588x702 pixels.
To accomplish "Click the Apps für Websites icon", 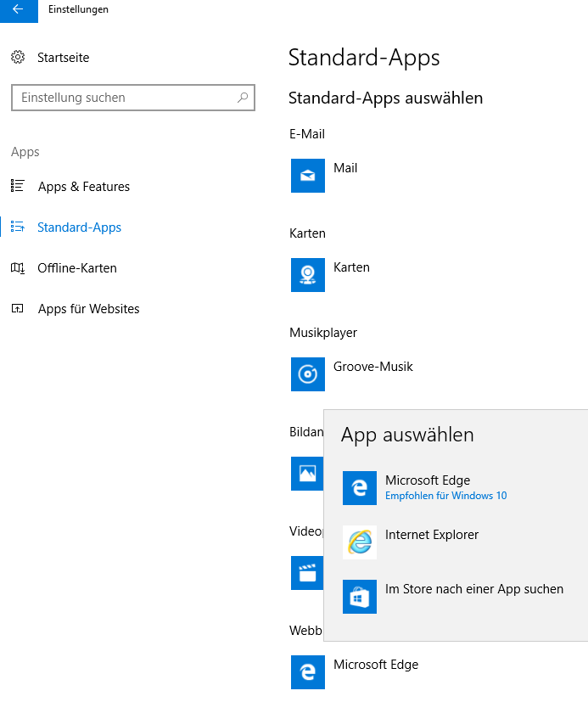I will 18,308.
